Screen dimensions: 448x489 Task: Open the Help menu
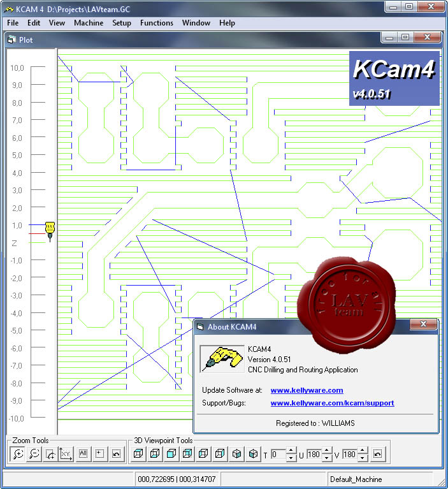click(227, 23)
